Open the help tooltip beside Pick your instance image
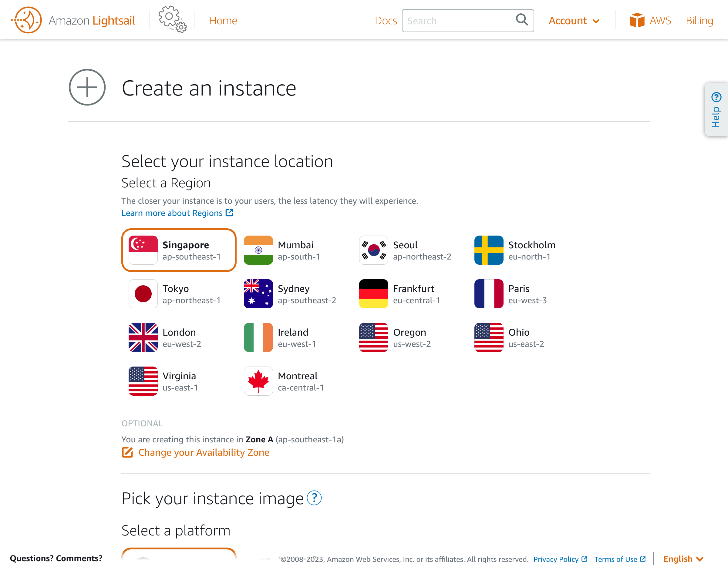Viewport: 728px width, 570px height. [x=314, y=498]
